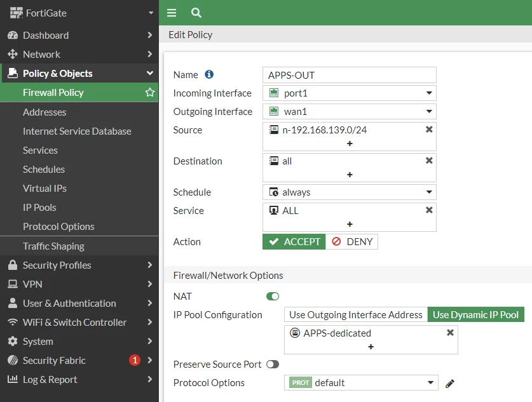The width and height of the screenshot is (532, 402).
Task: Open the search magnifier icon
Action: tap(196, 13)
